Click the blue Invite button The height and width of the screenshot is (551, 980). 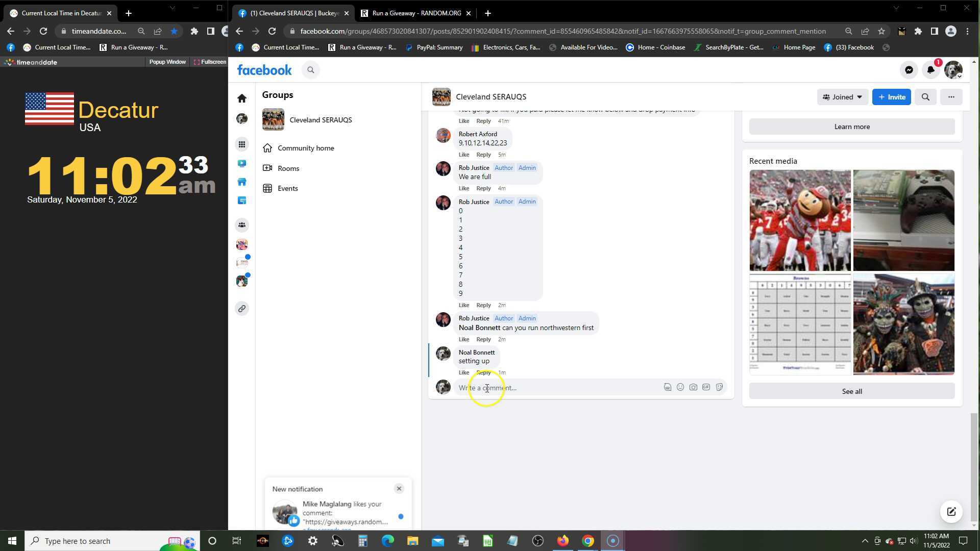coord(891,97)
